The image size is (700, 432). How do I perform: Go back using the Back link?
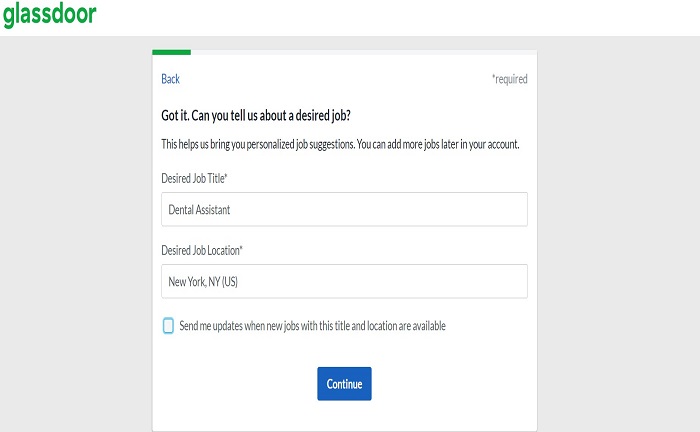point(171,79)
